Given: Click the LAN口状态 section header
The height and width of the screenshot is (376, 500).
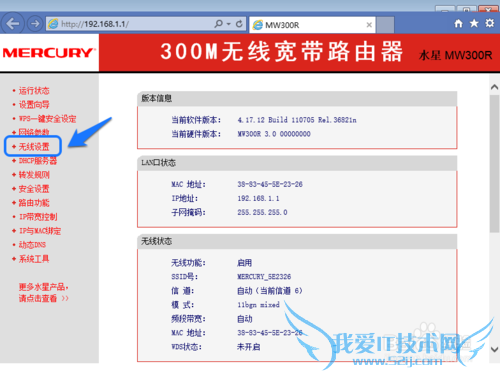Looking at the screenshot, I should coord(297,163).
